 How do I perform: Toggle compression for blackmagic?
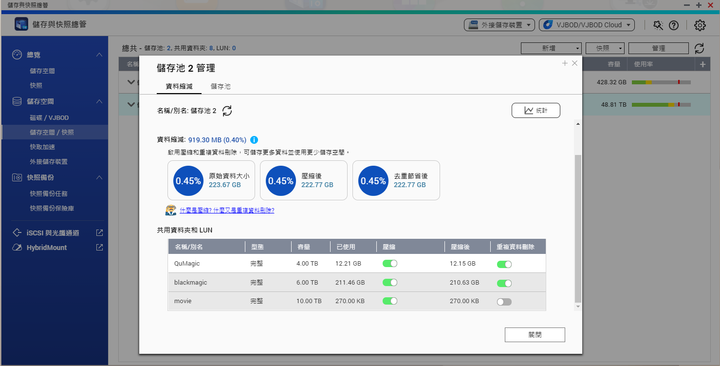[x=390, y=282]
